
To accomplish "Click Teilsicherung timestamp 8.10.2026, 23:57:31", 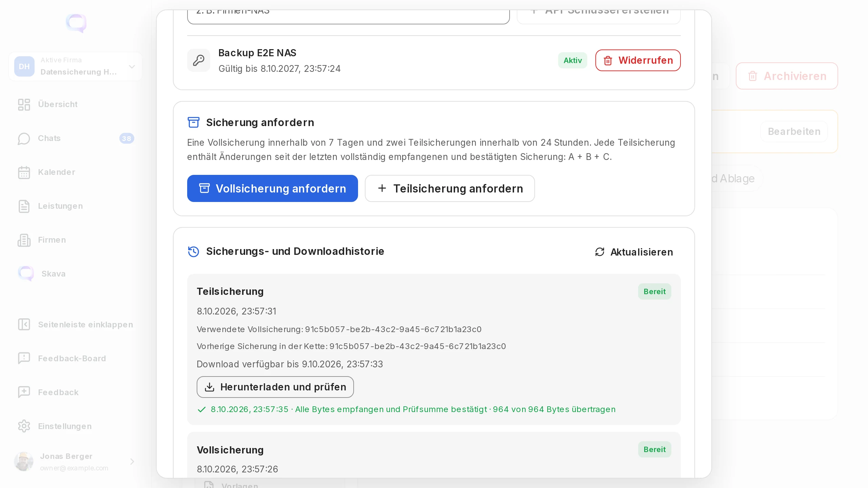I will 237,311.
